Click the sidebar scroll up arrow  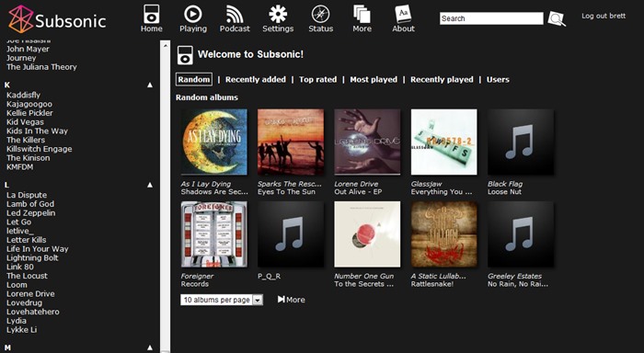pyautogui.click(x=165, y=45)
